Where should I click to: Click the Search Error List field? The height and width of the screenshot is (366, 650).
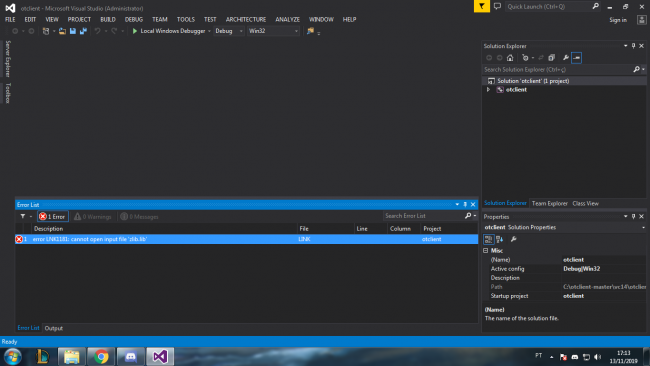424,216
